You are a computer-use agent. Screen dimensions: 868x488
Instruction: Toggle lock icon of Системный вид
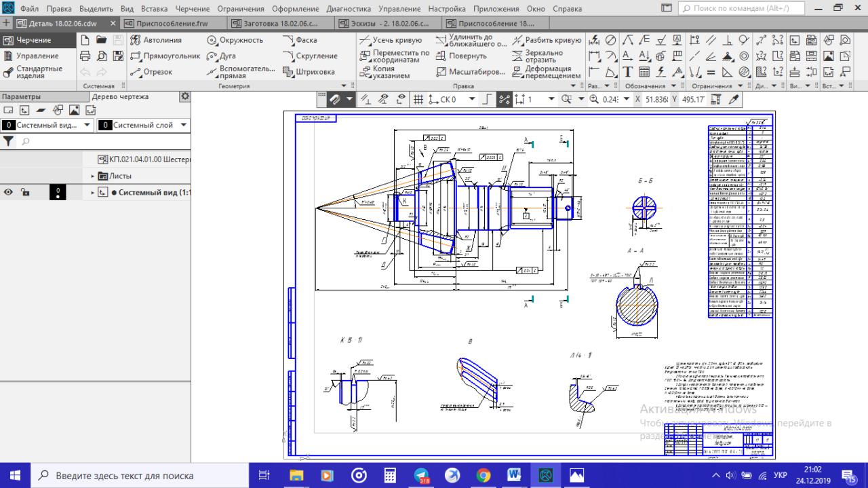pyautogui.click(x=25, y=193)
